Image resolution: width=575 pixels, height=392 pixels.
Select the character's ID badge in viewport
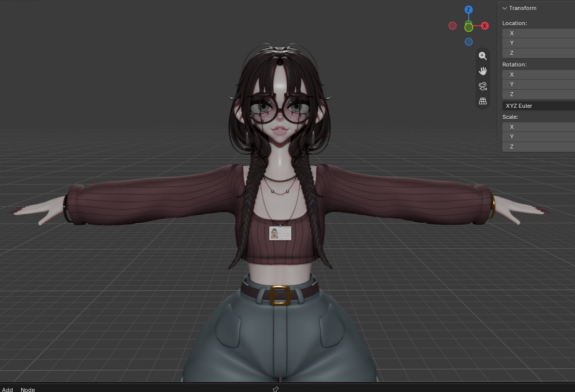[x=280, y=233]
